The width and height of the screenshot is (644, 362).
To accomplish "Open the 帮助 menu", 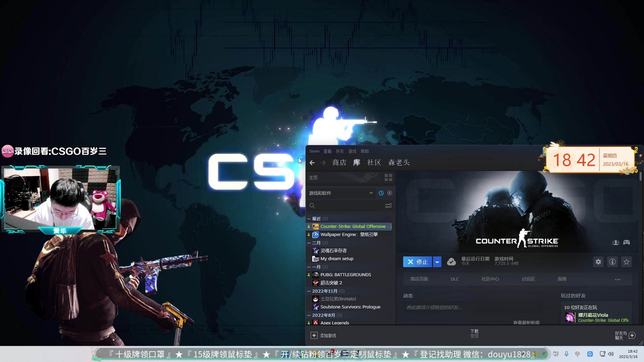I will coord(365,151).
